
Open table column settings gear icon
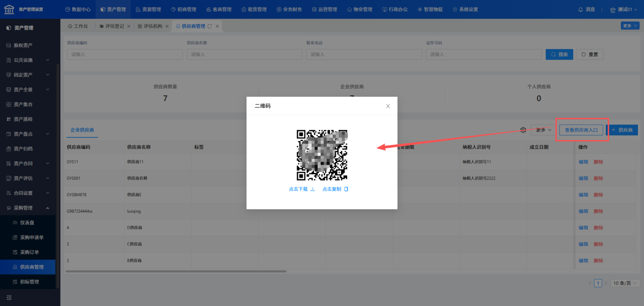click(x=523, y=130)
